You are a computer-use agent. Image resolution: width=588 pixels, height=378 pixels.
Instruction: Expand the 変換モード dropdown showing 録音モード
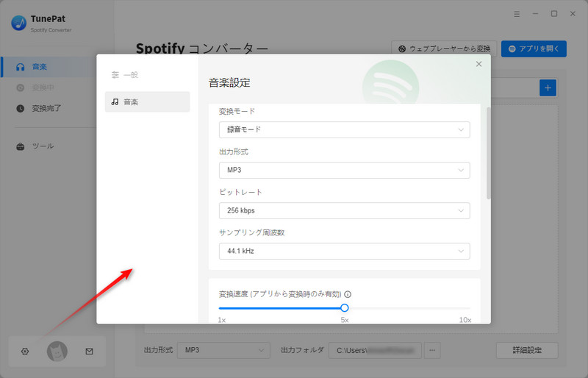(x=344, y=129)
